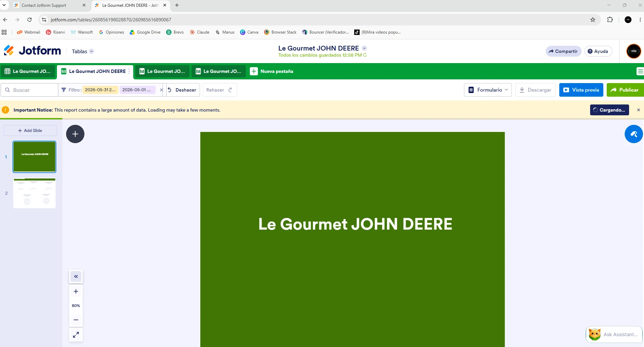Click the 2026-05-01 filter date chip
This screenshot has width=644, height=347.
coord(137,90)
